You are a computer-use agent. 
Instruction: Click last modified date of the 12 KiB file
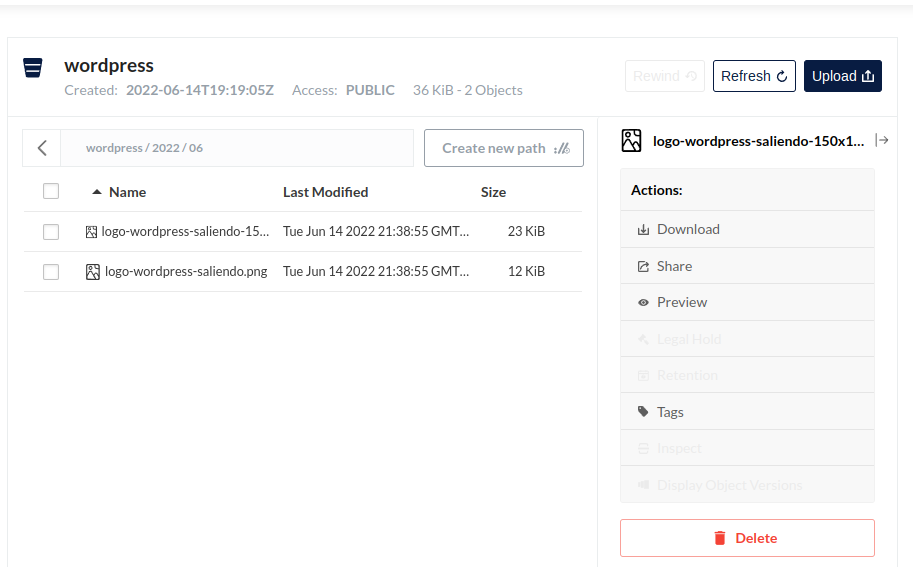coord(376,271)
